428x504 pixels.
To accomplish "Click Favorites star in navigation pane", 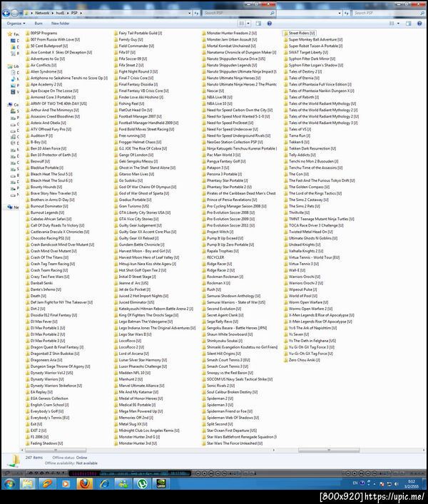I will tap(10, 34).
